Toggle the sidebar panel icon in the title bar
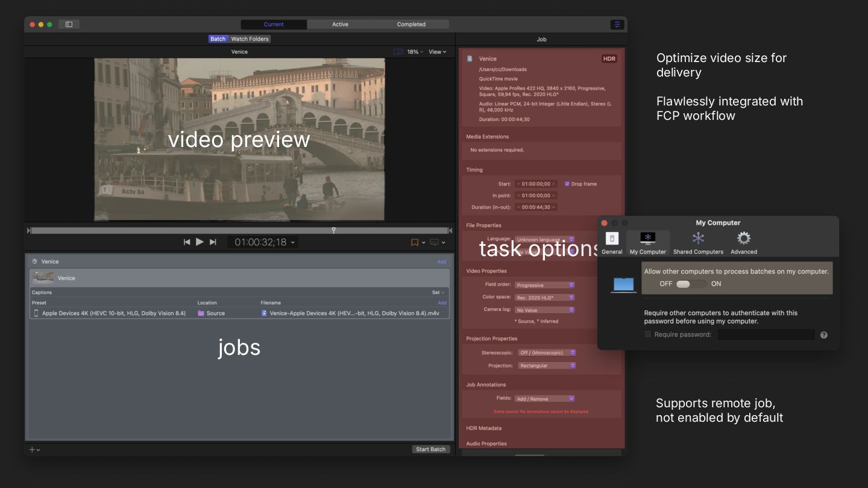Image resolution: width=868 pixels, height=488 pixels. click(x=69, y=25)
